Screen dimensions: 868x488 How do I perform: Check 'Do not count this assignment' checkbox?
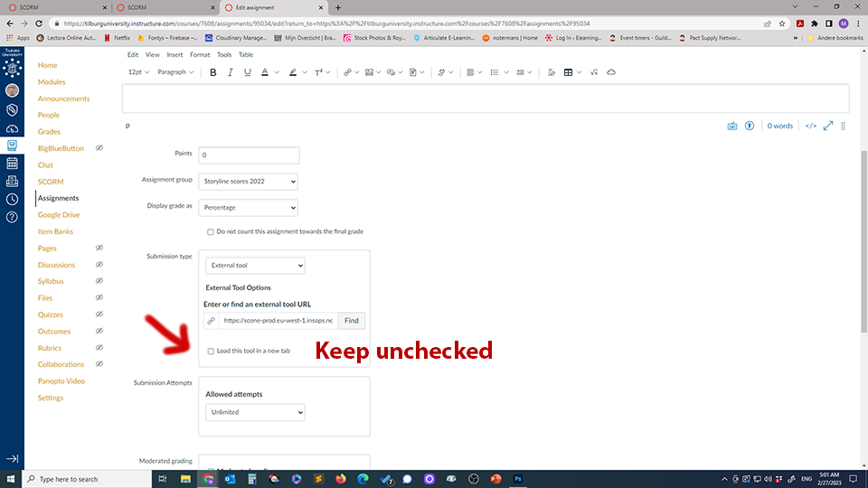[x=211, y=232]
